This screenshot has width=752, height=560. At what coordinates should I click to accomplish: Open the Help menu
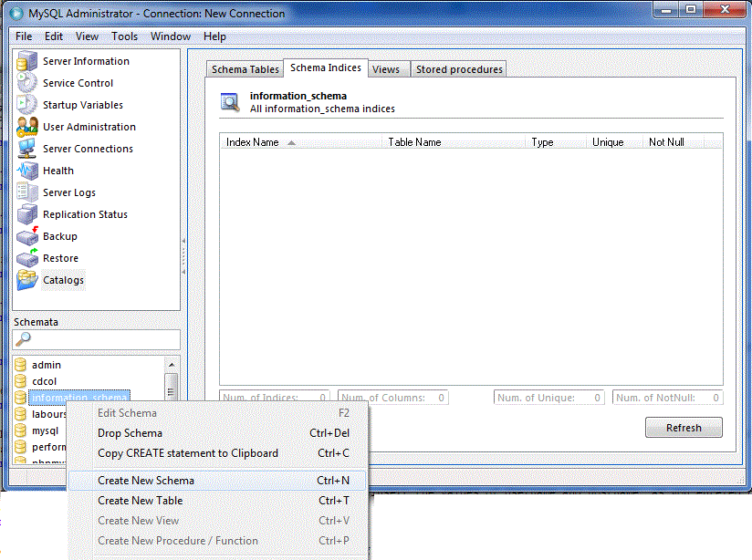[214, 36]
